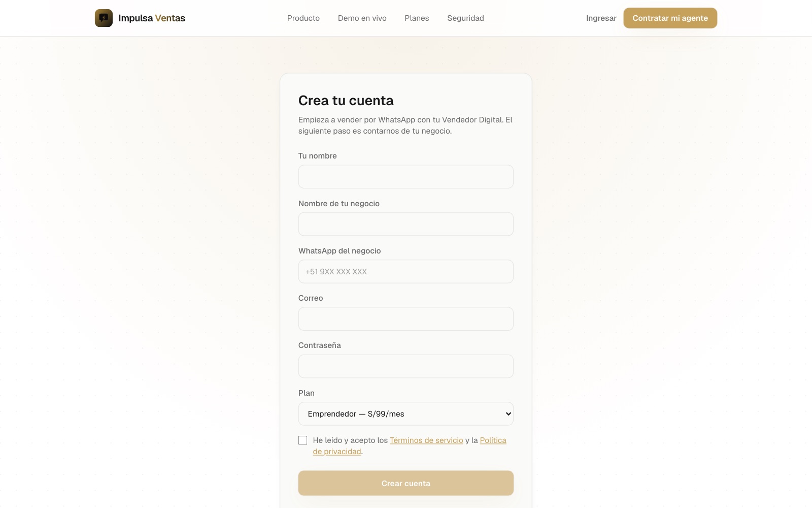This screenshot has width=812, height=508.
Task: Click the Correo input field
Action: click(406, 319)
